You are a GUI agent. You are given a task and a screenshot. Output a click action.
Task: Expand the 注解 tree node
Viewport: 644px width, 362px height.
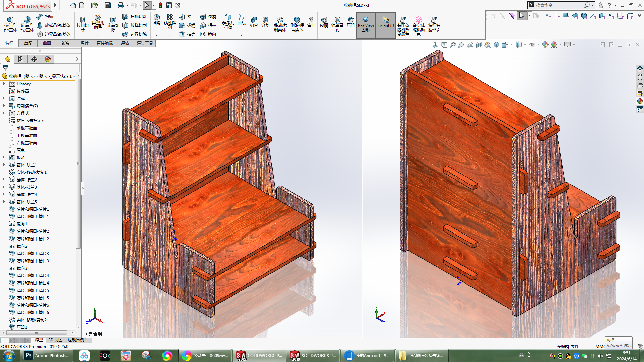[4, 98]
